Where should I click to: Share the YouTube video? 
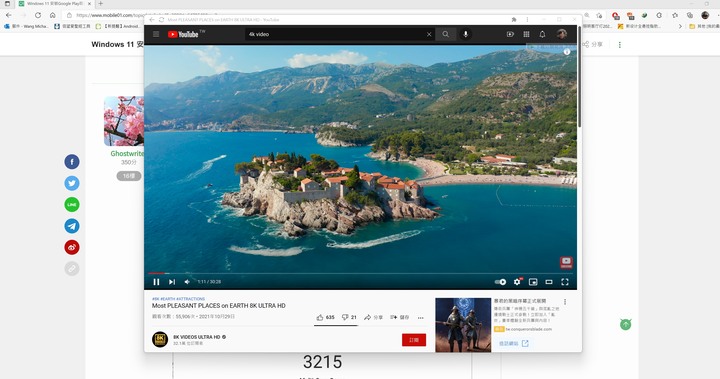coord(373,317)
